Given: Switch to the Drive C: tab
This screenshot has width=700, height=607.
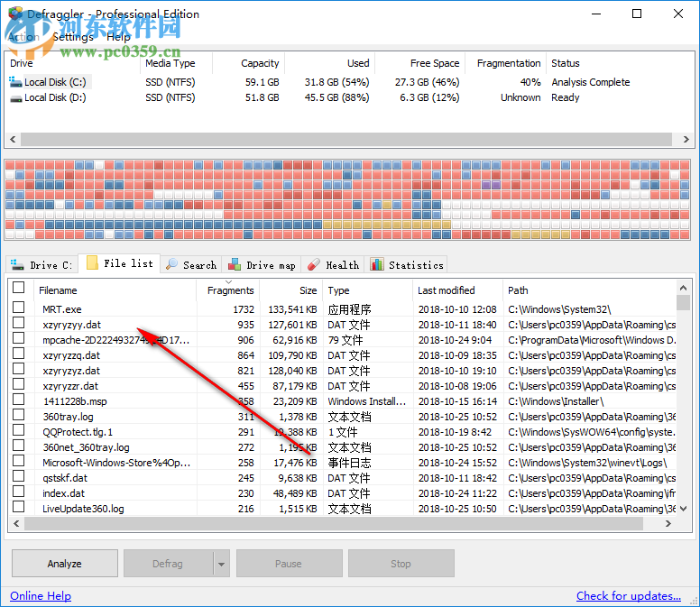Looking at the screenshot, I should pyautogui.click(x=42, y=264).
